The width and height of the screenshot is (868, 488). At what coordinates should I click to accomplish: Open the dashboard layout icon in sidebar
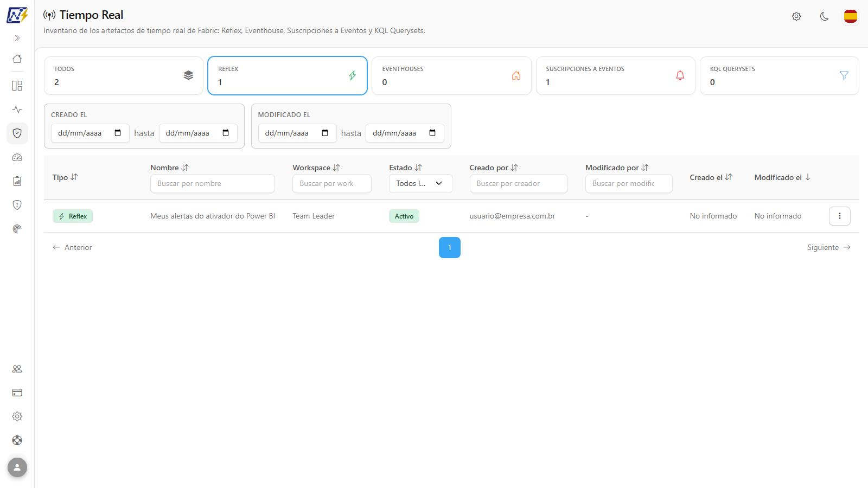[17, 86]
